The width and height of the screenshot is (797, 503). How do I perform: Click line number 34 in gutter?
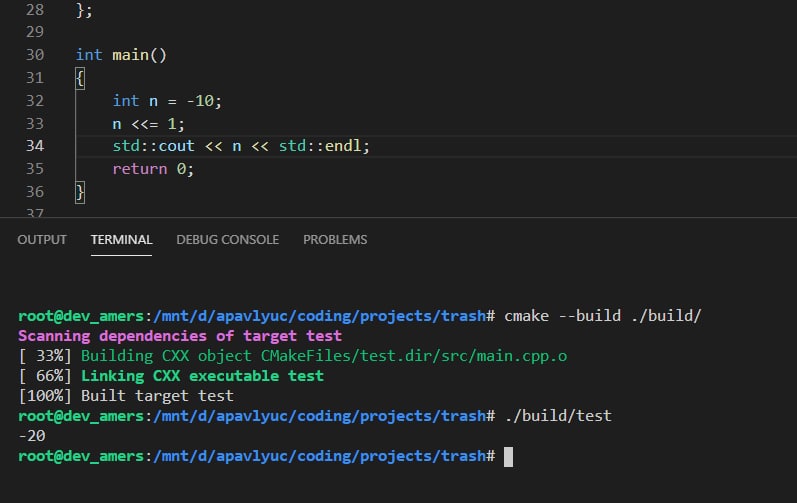35,146
